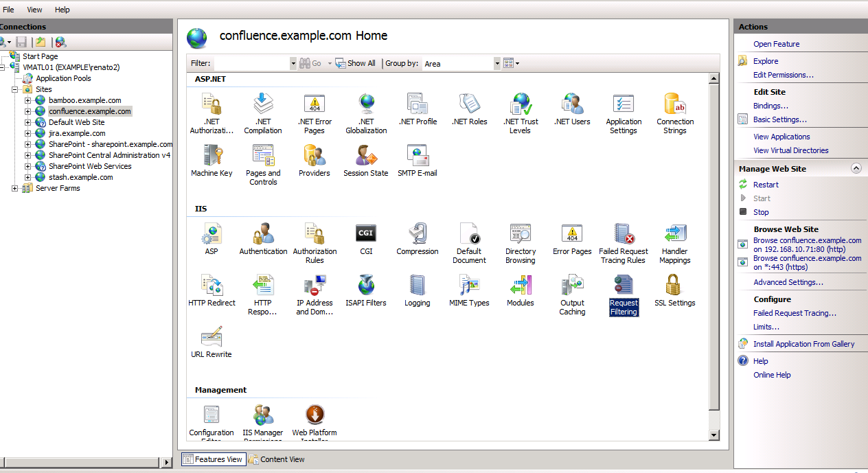Expand the Server Farms node
The image size is (868, 473).
[x=15, y=188]
